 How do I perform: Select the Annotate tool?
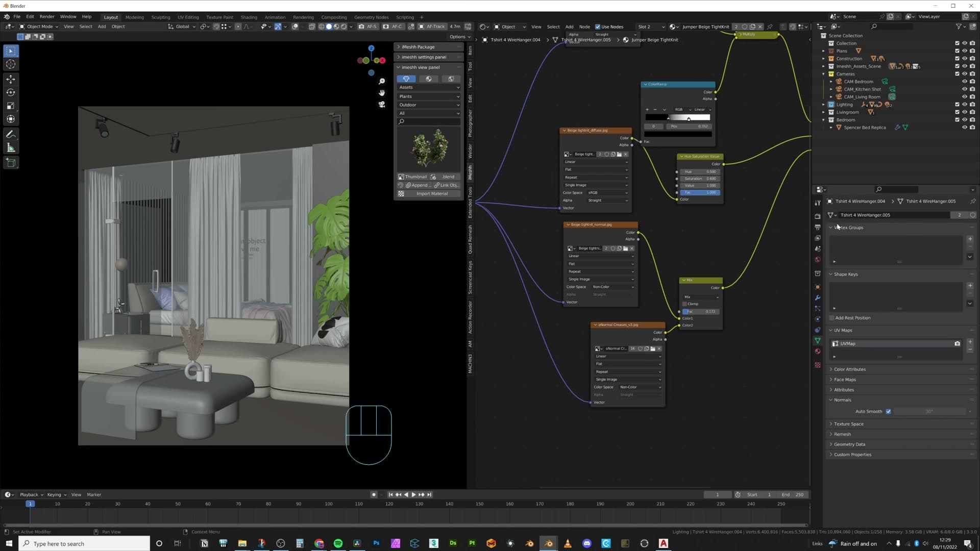point(11,135)
